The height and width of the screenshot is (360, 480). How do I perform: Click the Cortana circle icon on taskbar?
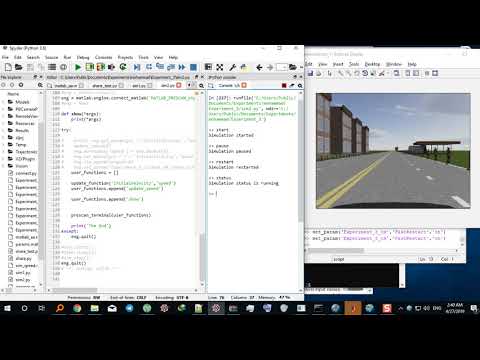[x=24, y=308]
